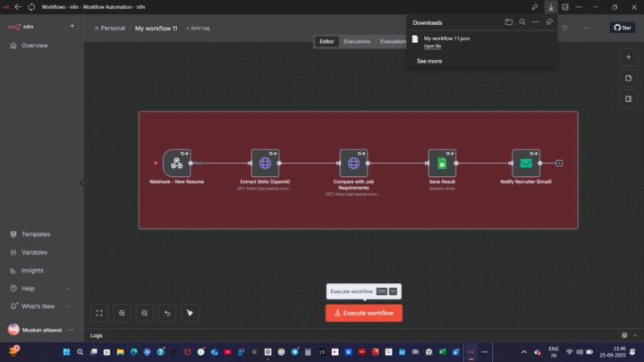Refresh the page with reload icon
This screenshot has height=362, width=644.
(31, 7)
